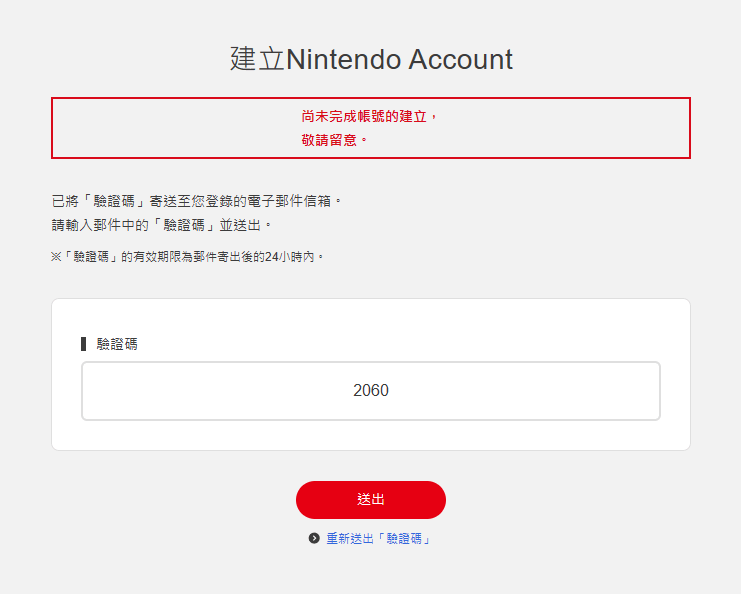
Task: Open the 重新送出「驗證碼」 resend link
Action: pos(378,538)
